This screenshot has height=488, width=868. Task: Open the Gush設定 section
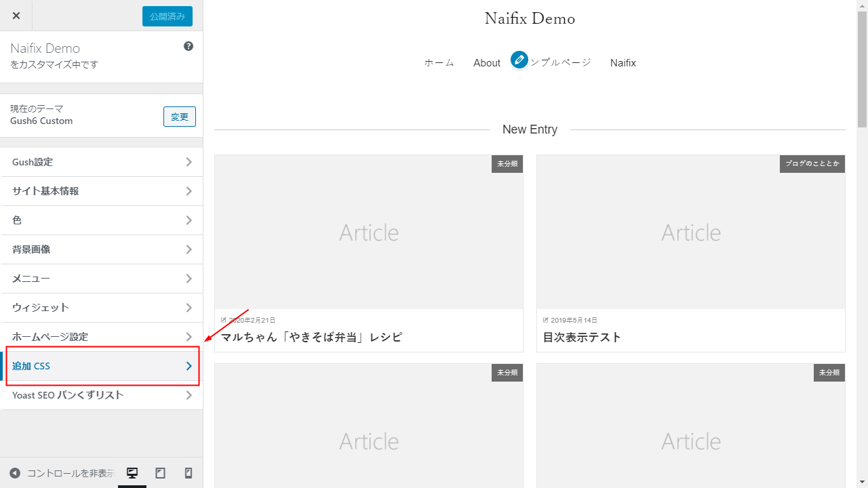pyautogui.click(x=101, y=162)
